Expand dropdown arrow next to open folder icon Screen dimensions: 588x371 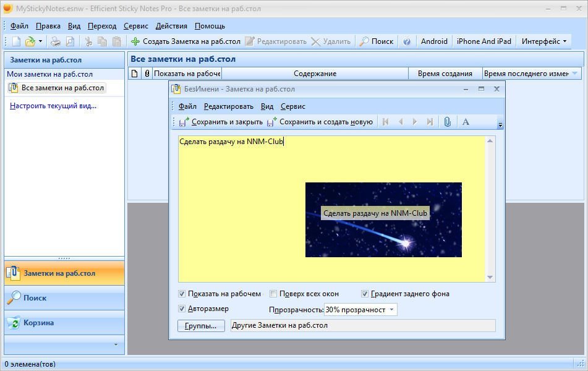pyautogui.click(x=41, y=41)
